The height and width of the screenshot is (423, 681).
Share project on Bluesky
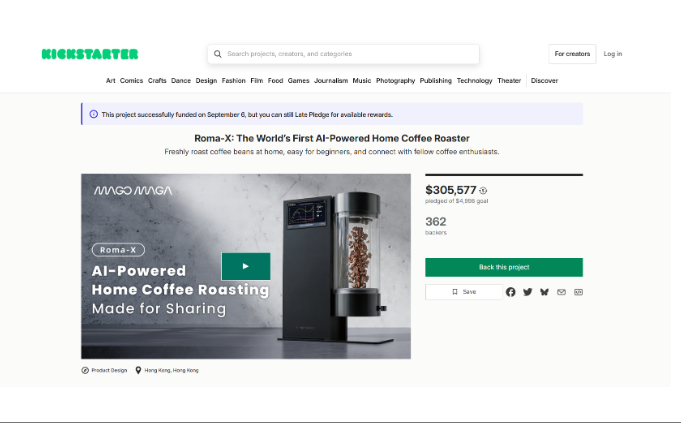coord(544,292)
